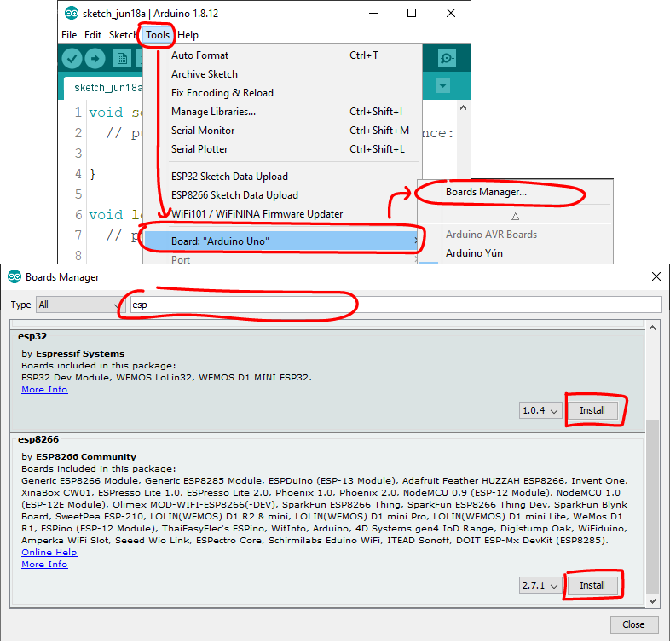Close the Boards Manager window X
Image resolution: width=670 pixels, height=644 pixels.
tap(656, 276)
